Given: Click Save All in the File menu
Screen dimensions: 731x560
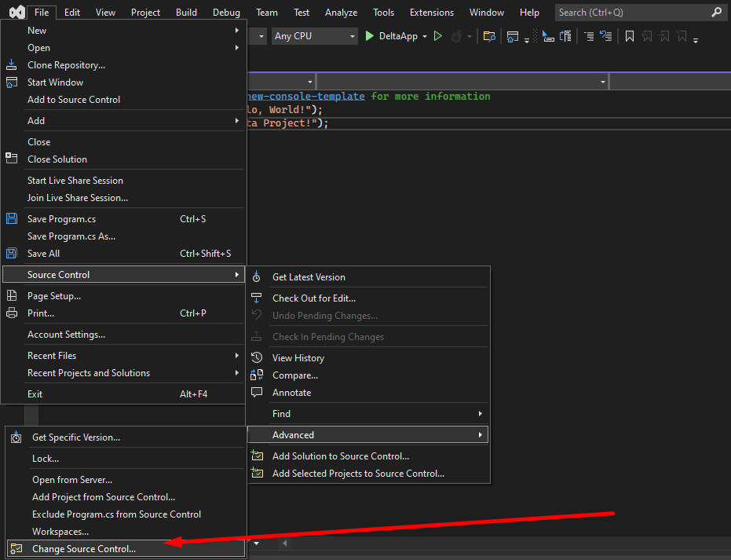Looking at the screenshot, I should (x=43, y=254).
